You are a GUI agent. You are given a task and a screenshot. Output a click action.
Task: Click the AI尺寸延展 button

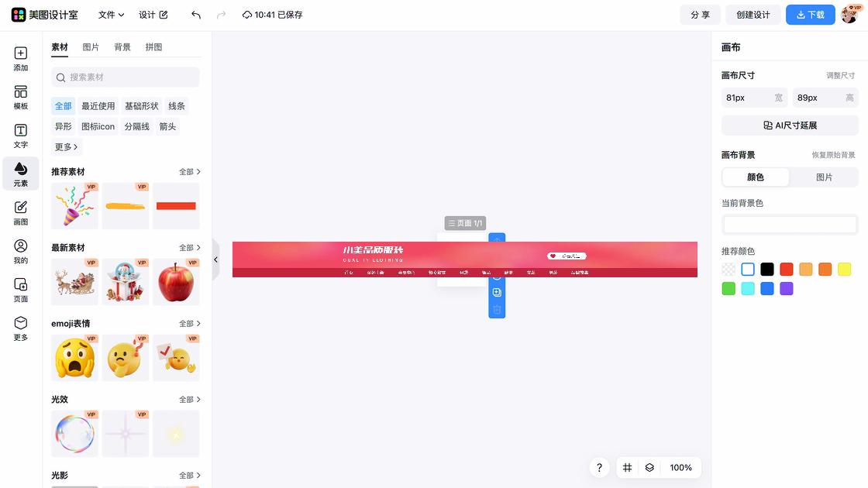pos(790,125)
